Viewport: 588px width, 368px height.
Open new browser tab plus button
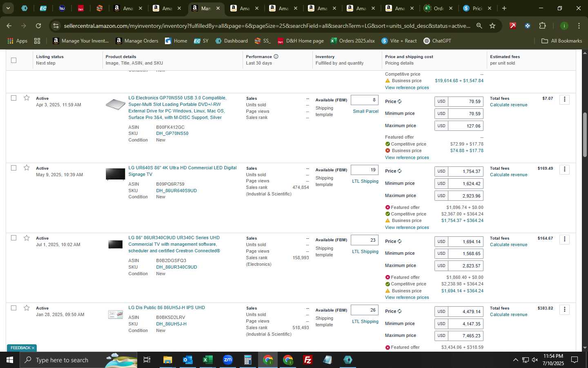point(504,8)
